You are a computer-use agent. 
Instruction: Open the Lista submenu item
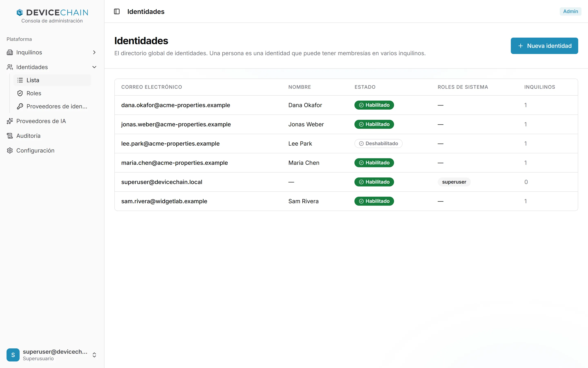(52, 80)
